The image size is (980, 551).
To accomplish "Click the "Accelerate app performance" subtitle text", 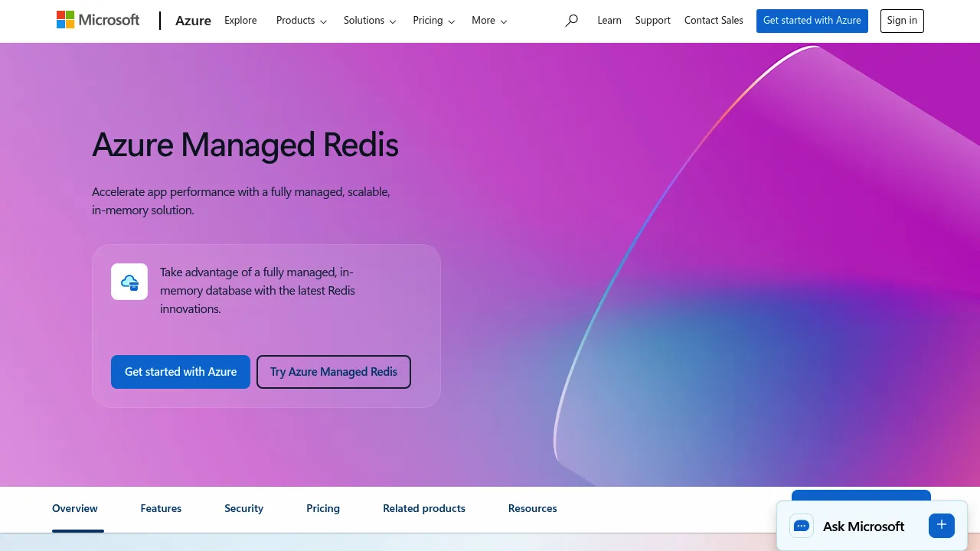I will [x=241, y=201].
